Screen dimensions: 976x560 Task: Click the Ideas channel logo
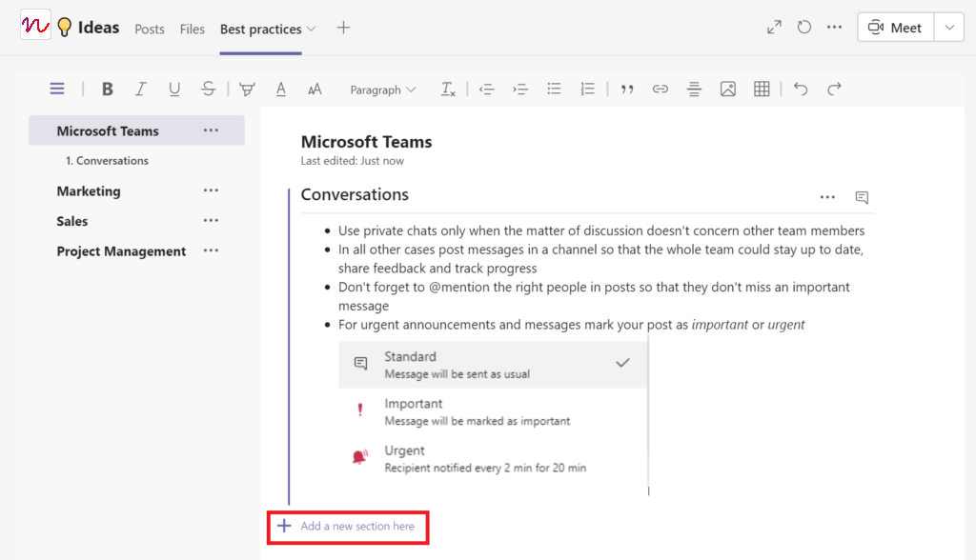click(x=35, y=26)
